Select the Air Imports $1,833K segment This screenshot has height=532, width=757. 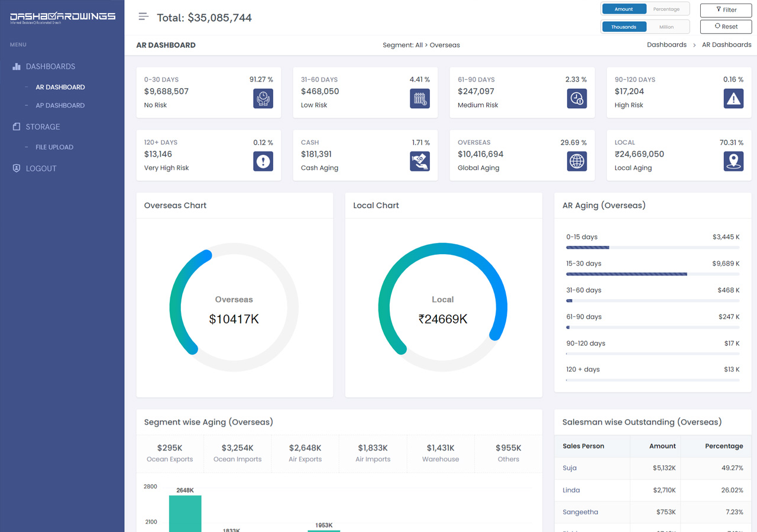click(373, 453)
